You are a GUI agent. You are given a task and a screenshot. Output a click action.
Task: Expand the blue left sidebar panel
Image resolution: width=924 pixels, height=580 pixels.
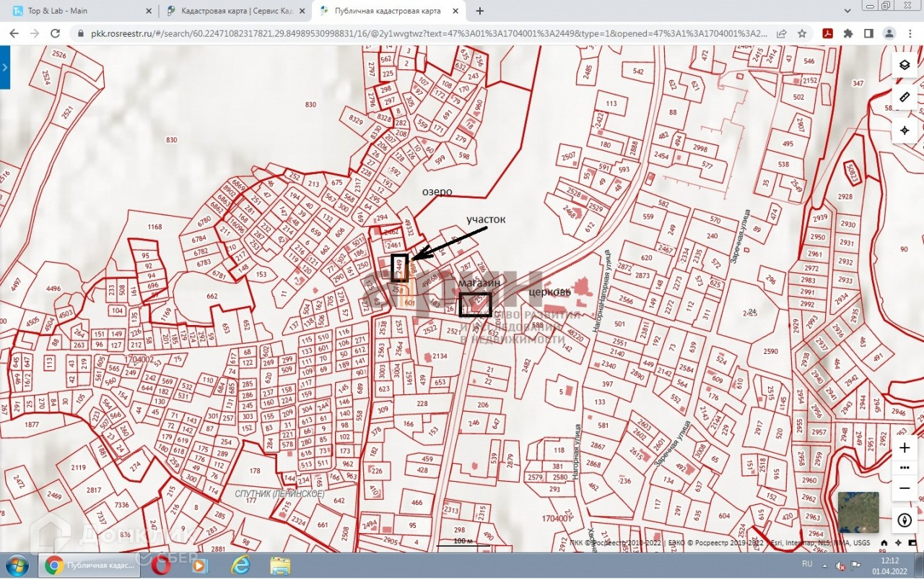(5, 66)
